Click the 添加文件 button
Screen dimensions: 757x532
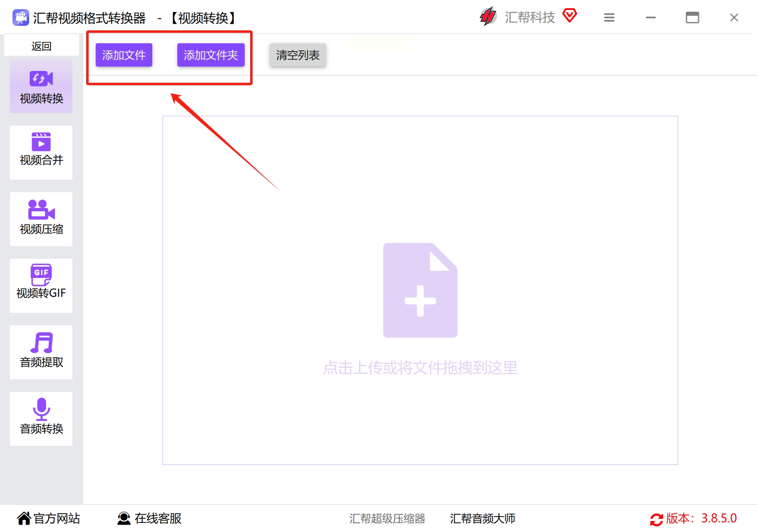point(124,55)
